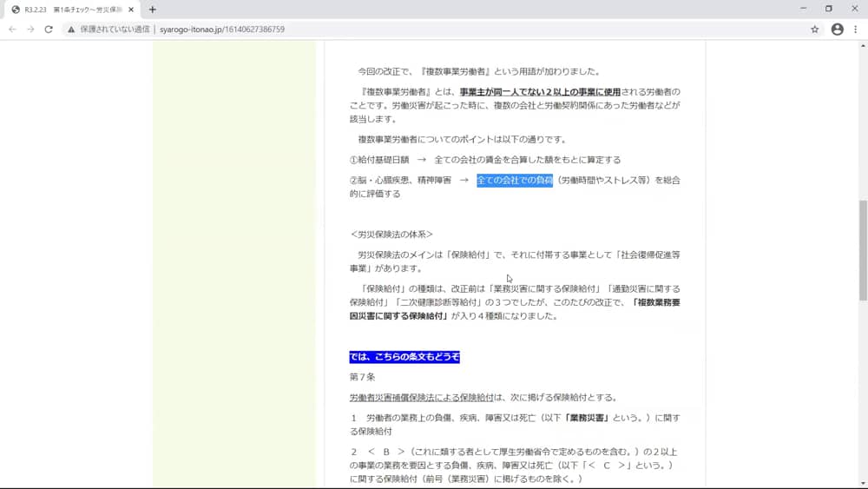Click bold text 複数業務要因災害に関する保険給付
Viewport: 868px width, 489px height.
point(515,309)
